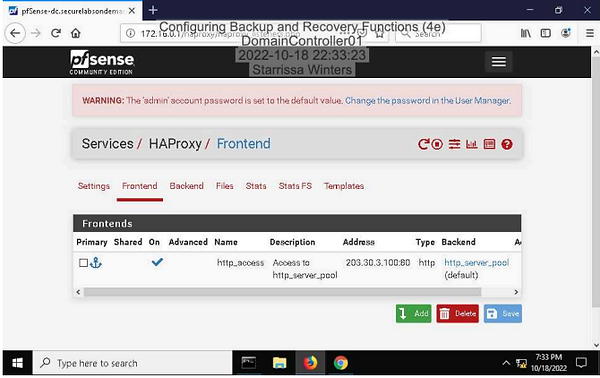The width and height of the screenshot is (600, 378).
Task: Click the Frontends table horizontal scrollbar
Action: 282,292
